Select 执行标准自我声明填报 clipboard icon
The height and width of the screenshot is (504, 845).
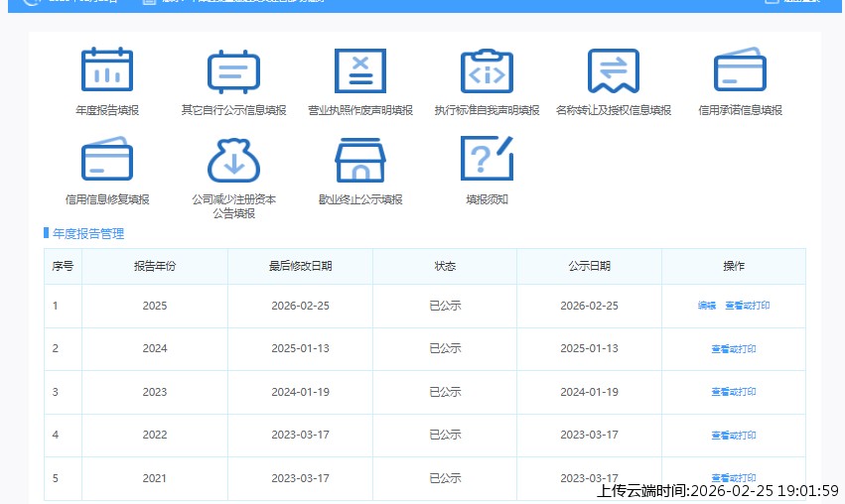(x=487, y=70)
